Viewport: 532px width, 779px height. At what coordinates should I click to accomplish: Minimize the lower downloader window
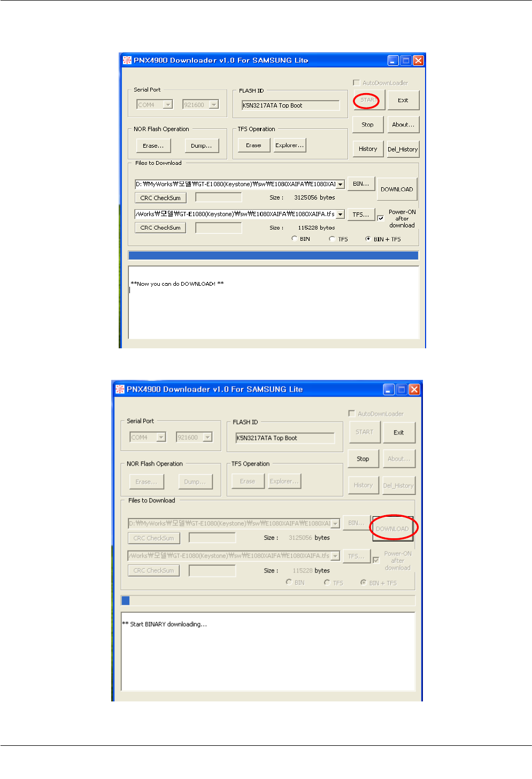point(389,389)
